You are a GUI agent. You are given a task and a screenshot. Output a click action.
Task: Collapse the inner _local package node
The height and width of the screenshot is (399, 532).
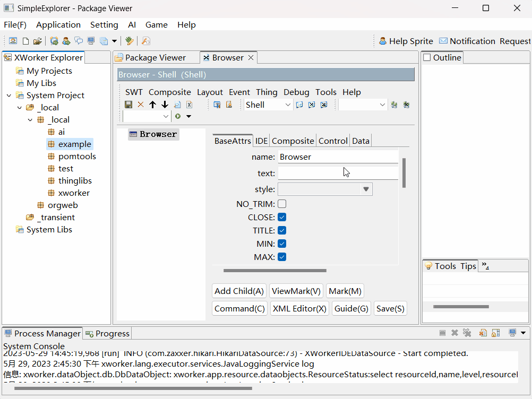point(30,120)
